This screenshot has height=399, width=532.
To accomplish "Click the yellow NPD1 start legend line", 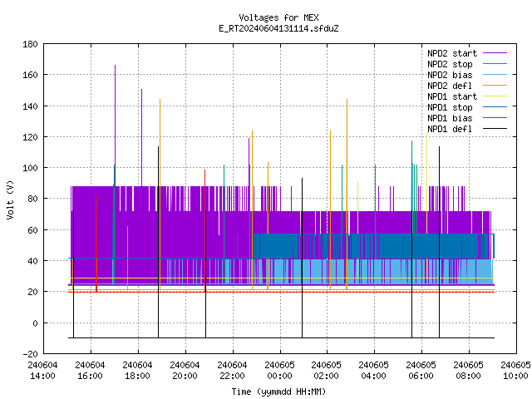I will 495,96.
